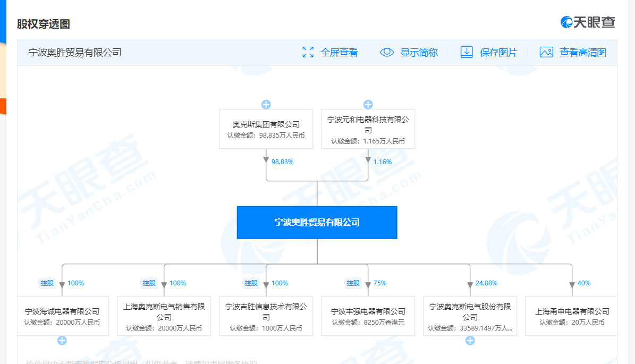Click the eye icon for short names
This screenshot has height=364, width=635.
[x=387, y=52]
